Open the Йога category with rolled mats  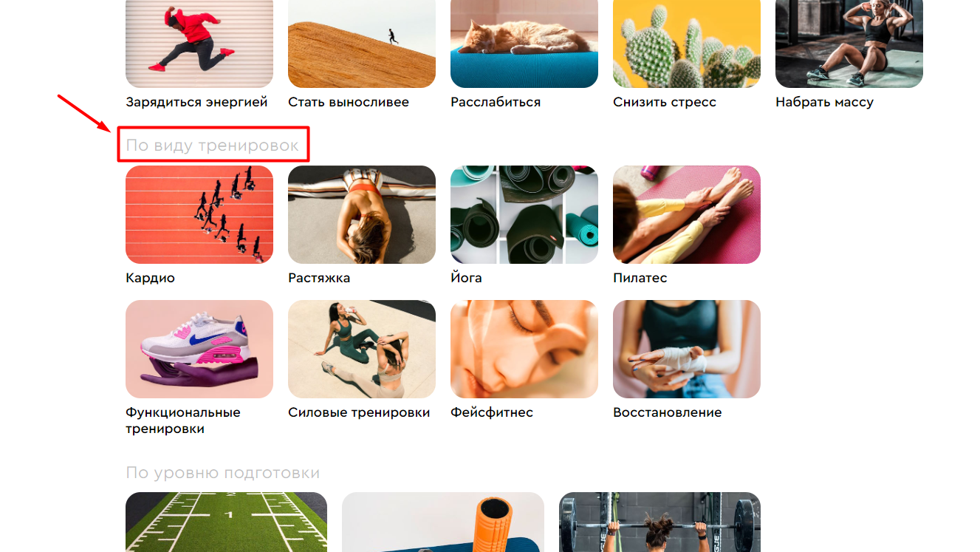[524, 214]
